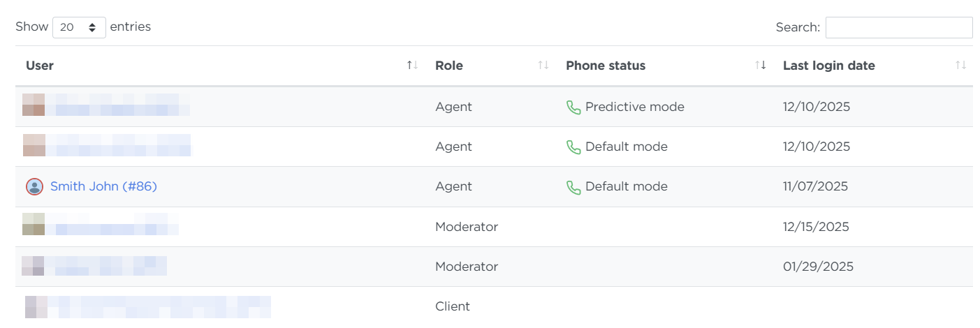This screenshot has height=328, width=980.
Task: Click phone icon in Smith John's row
Action: (573, 187)
